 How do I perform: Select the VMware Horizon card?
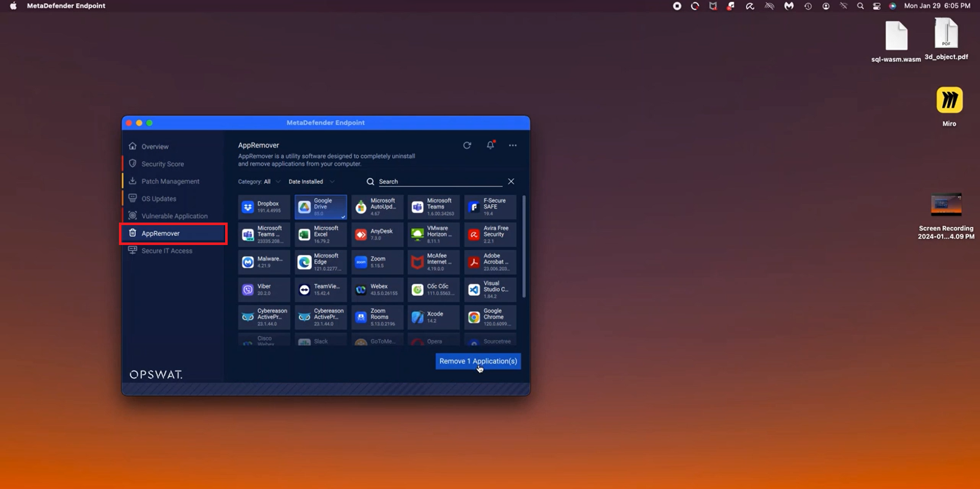434,234
